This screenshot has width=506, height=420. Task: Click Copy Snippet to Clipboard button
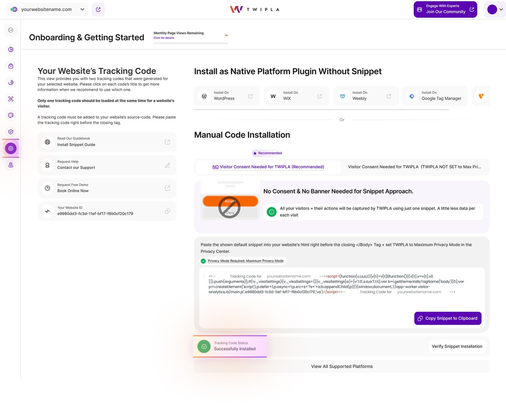(x=447, y=319)
